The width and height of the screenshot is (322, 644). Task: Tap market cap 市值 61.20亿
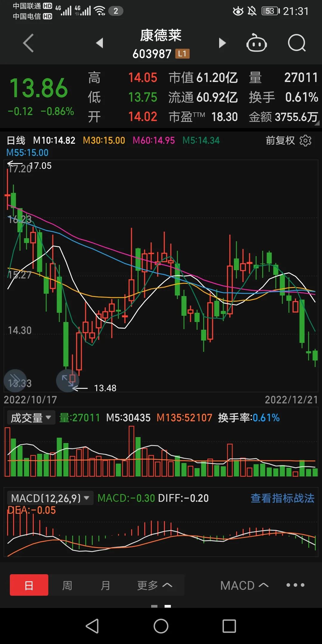[203, 78]
